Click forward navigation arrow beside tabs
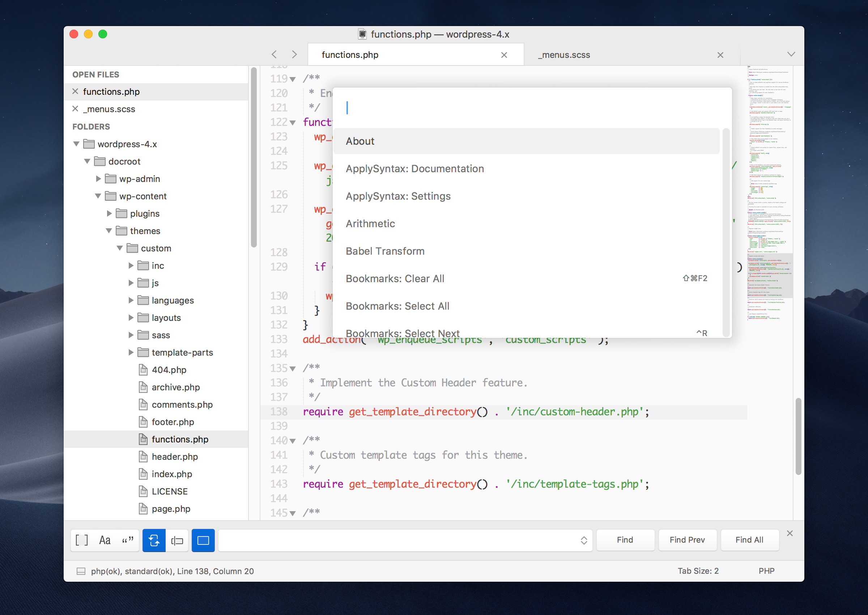Viewport: 868px width, 615px height. [294, 55]
